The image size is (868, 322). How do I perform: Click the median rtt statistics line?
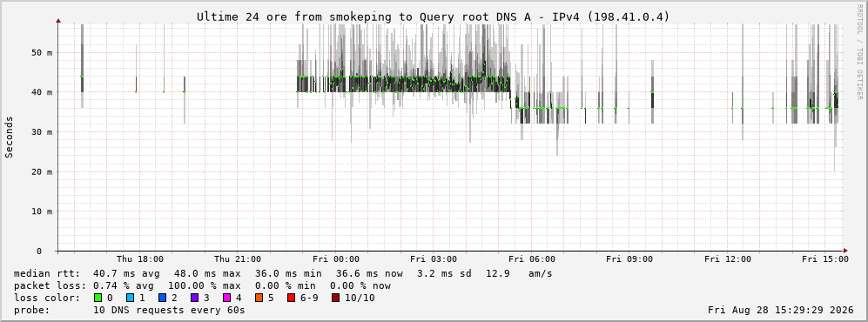pyautogui.click(x=282, y=273)
